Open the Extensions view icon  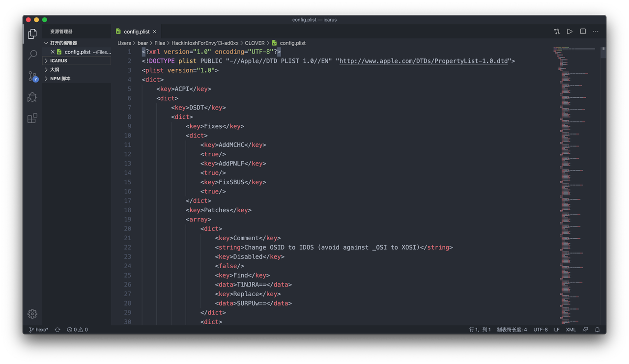point(32,118)
